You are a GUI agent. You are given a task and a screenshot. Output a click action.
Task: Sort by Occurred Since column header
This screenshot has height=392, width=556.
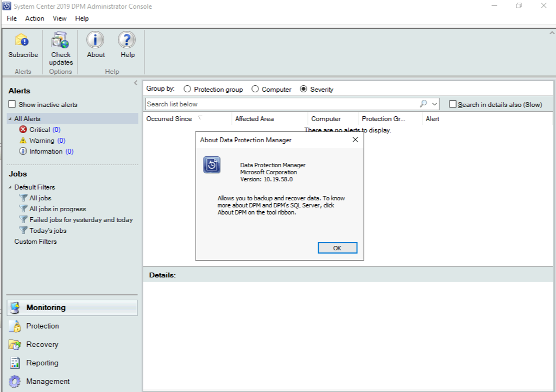click(x=187, y=119)
